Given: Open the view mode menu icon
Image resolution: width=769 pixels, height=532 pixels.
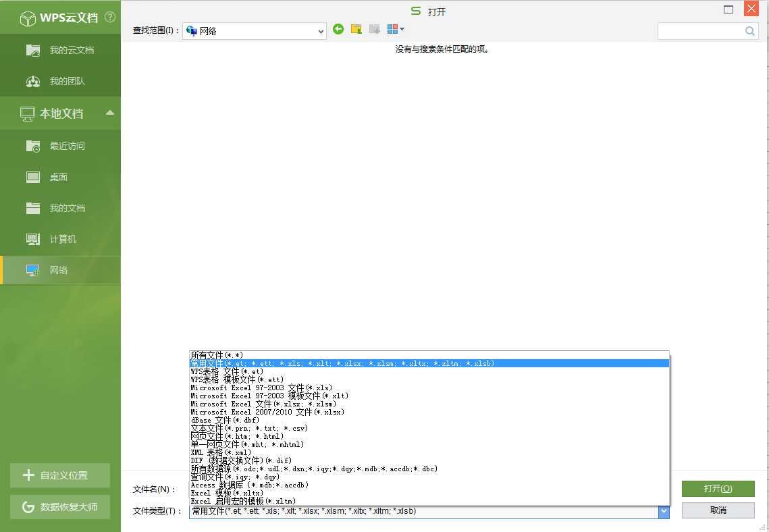Looking at the screenshot, I should point(395,30).
